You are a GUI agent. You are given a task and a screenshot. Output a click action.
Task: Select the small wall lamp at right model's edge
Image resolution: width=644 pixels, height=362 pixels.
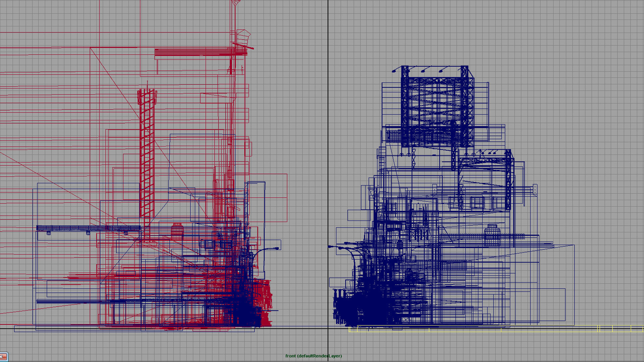[535, 190]
